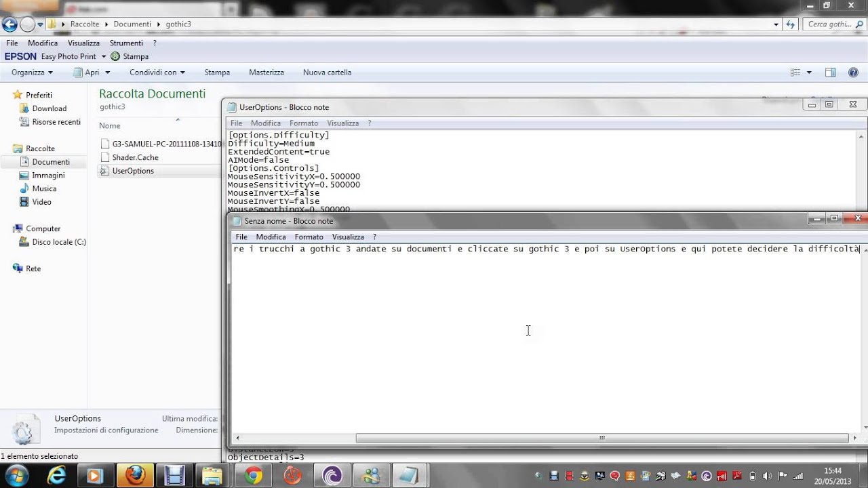Select Preferiti in the navigation pane
Viewport: 868px width, 488px height.
39,95
